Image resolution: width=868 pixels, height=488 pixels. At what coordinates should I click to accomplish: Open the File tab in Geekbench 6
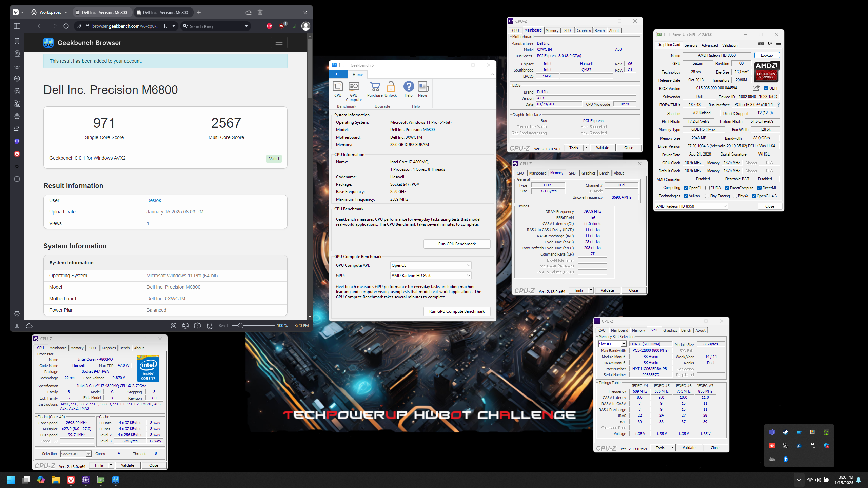tap(338, 75)
